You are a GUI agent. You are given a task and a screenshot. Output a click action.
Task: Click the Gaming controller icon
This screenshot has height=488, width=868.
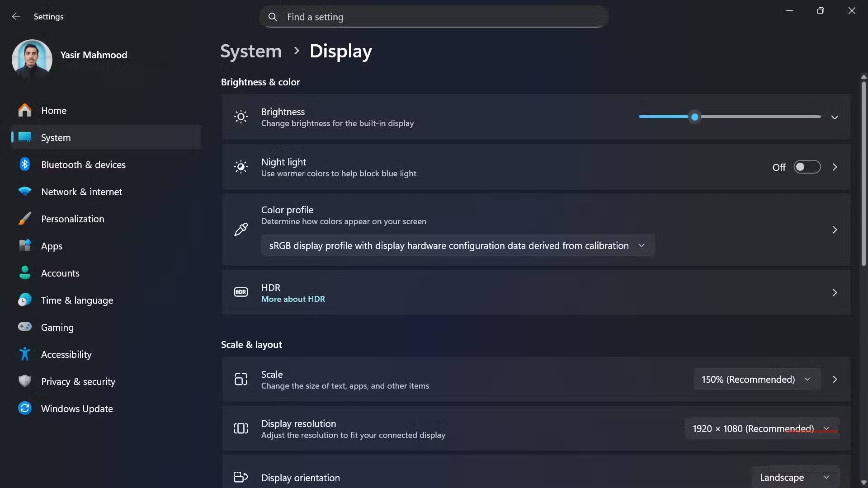tap(25, 327)
